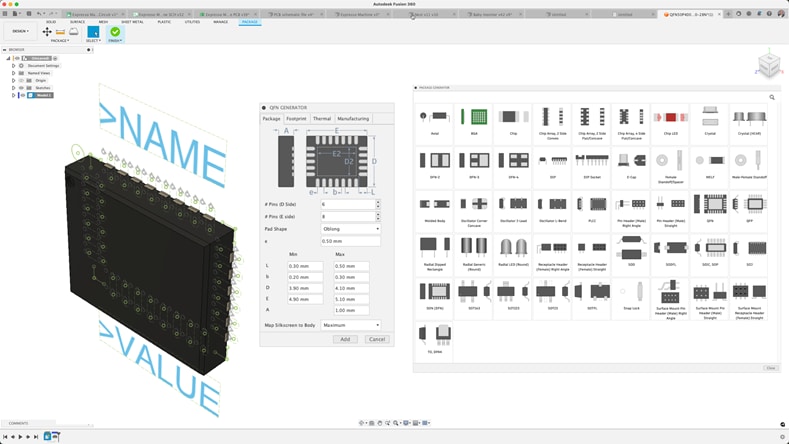
Task: Click the Move tool in the Package toolbar
Action: (x=47, y=32)
